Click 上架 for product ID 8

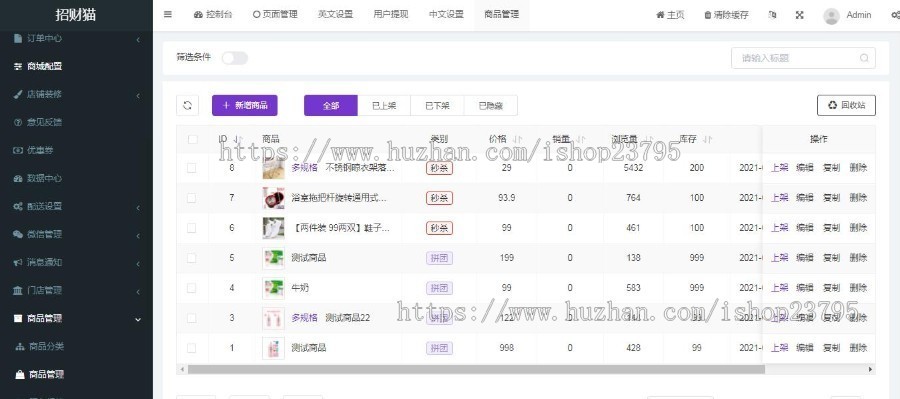(x=779, y=168)
